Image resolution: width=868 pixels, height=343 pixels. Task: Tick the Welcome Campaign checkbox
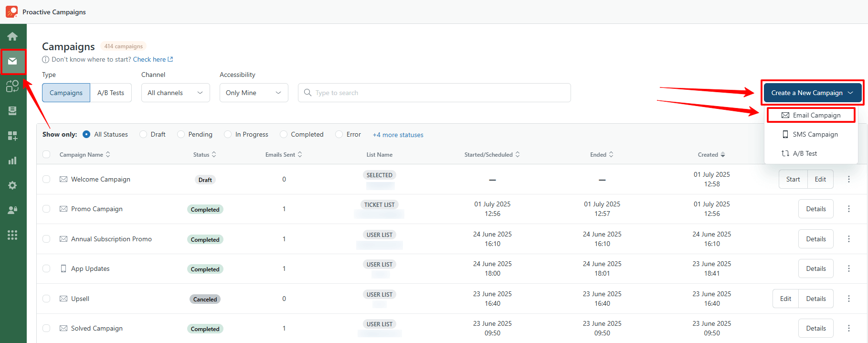(x=46, y=179)
